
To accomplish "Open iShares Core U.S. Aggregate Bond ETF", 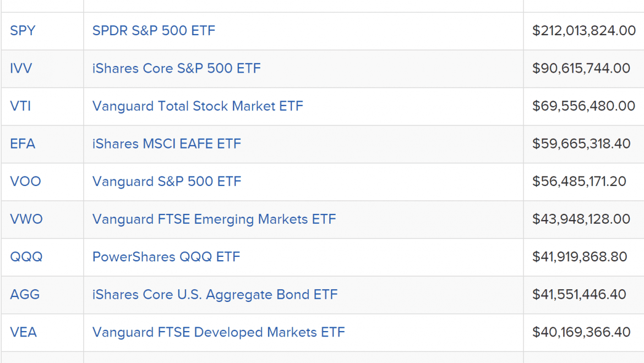I will 215,294.
